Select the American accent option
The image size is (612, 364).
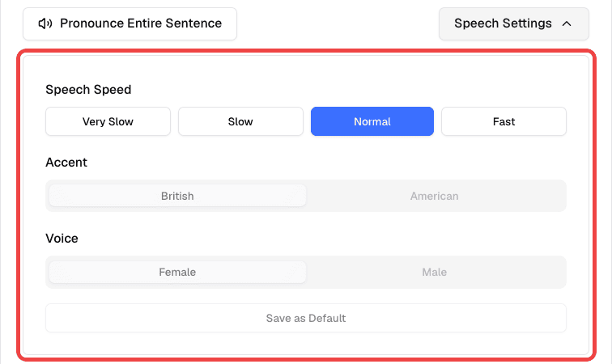click(435, 196)
